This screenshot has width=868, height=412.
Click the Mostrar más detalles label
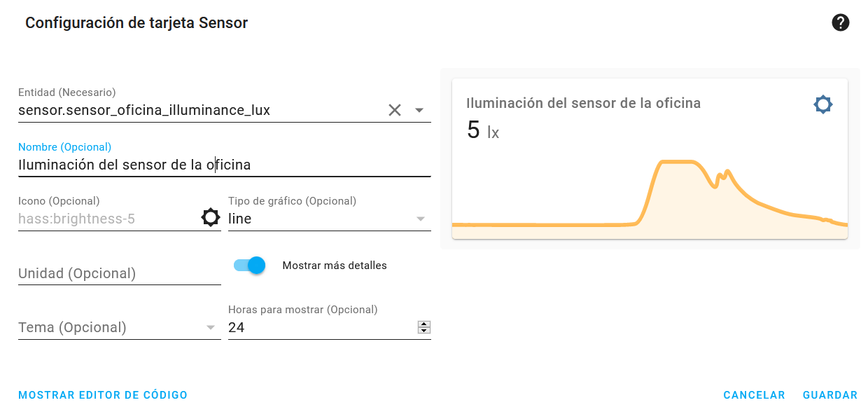point(335,266)
